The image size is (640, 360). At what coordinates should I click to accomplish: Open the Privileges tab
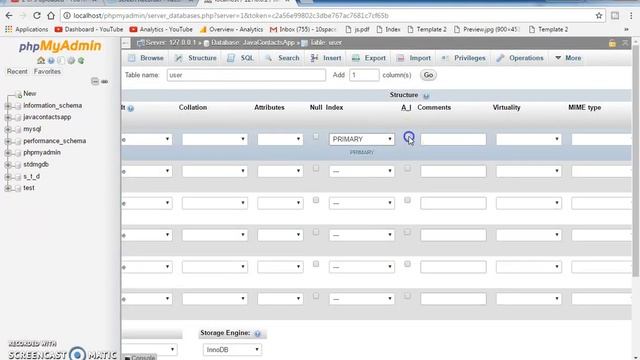point(463,58)
